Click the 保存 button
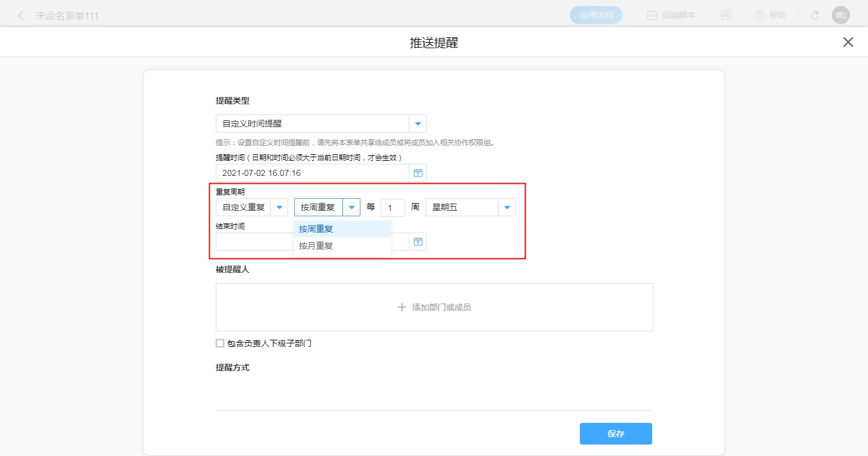Image resolution: width=868 pixels, height=456 pixels. coord(615,434)
